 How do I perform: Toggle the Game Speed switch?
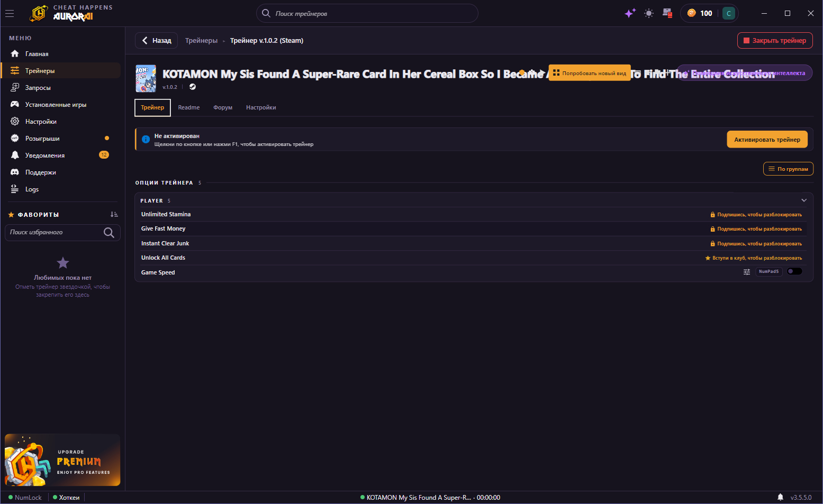pyautogui.click(x=794, y=272)
